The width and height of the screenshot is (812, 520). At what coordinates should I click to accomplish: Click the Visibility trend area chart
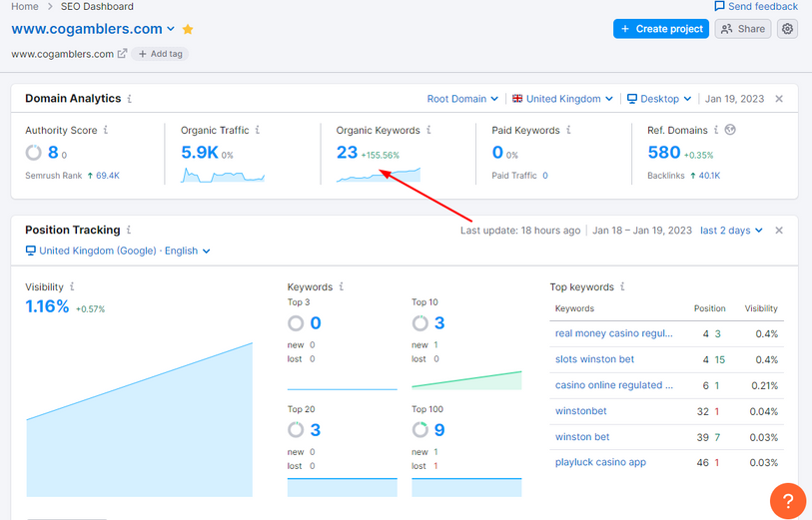click(139, 419)
